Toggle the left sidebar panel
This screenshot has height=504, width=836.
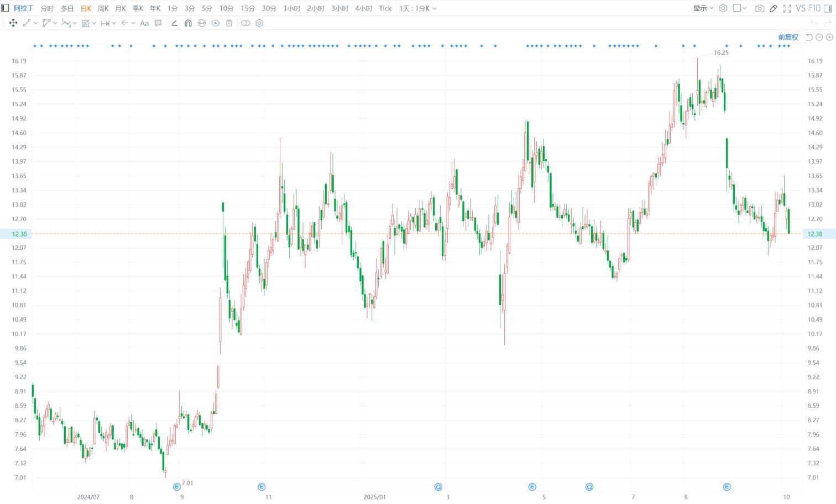click(x=5, y=8)
